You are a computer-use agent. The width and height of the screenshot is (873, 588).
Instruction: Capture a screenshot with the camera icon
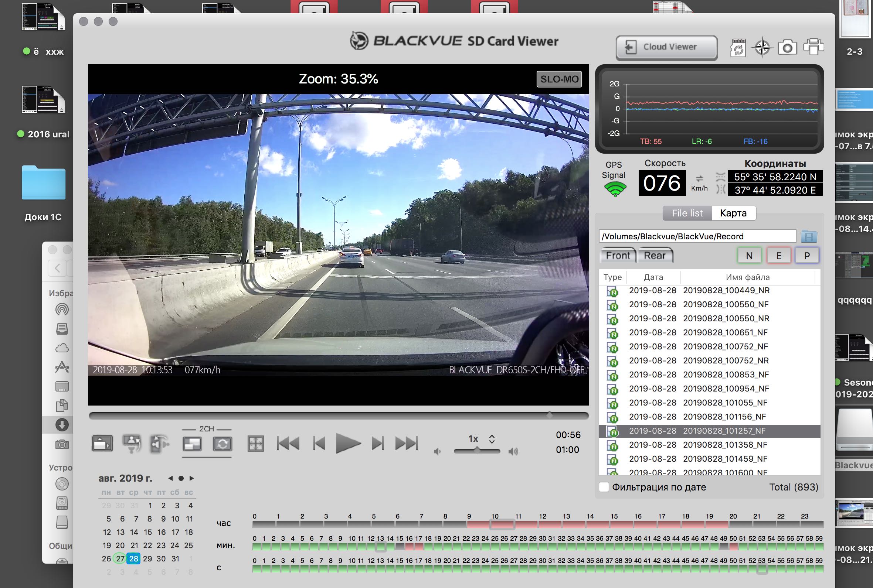[x=787, y=48]
